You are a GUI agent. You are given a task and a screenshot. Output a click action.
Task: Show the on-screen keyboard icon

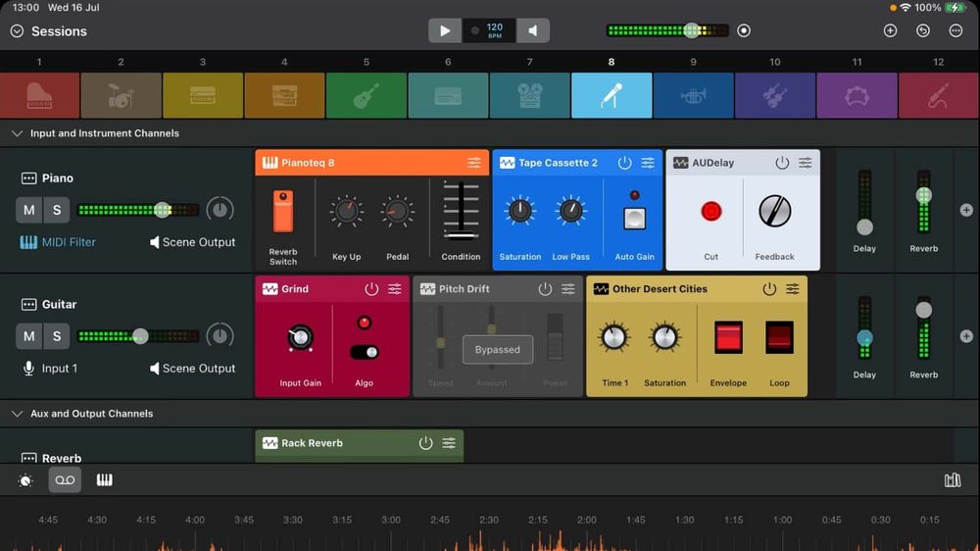pyautogui.click(x=105, y=479)
